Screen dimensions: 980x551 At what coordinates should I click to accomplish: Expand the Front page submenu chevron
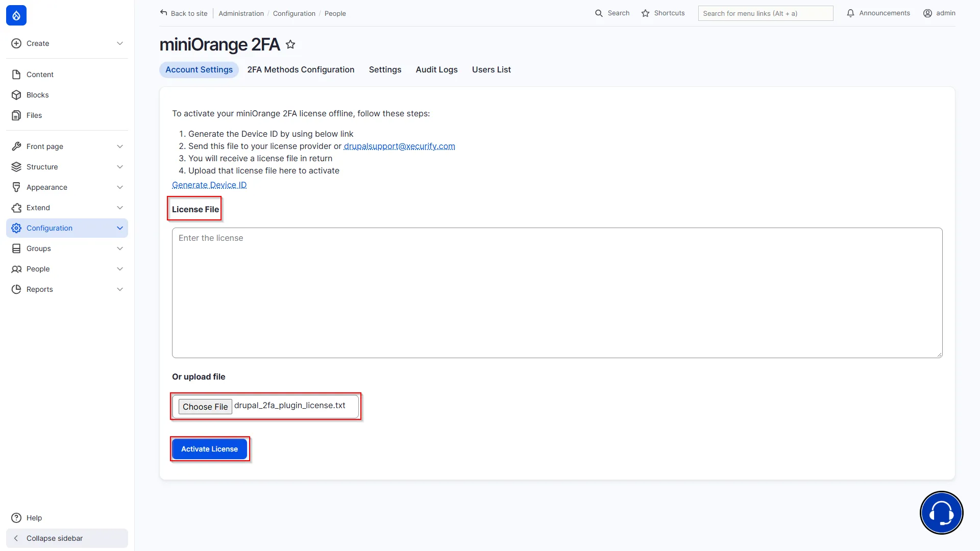click(120, 146)
